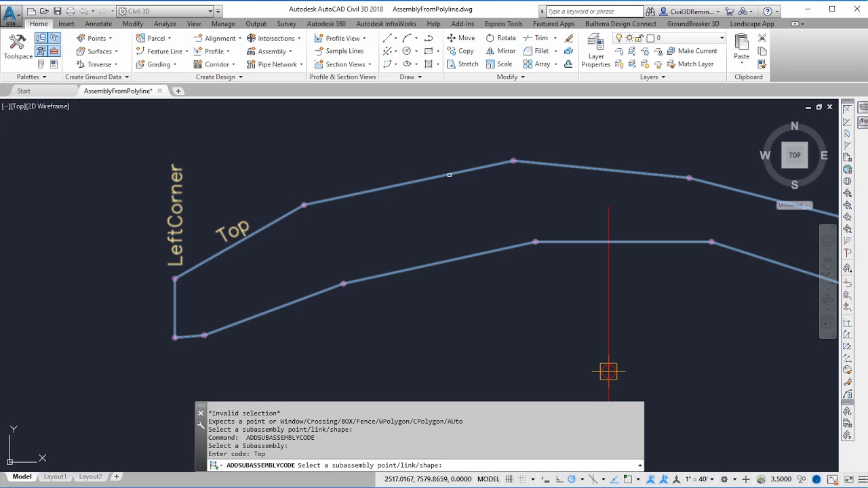The image size is (868, 488).
Task: Toggle MODEL space button in status bar
Action: 488,479
